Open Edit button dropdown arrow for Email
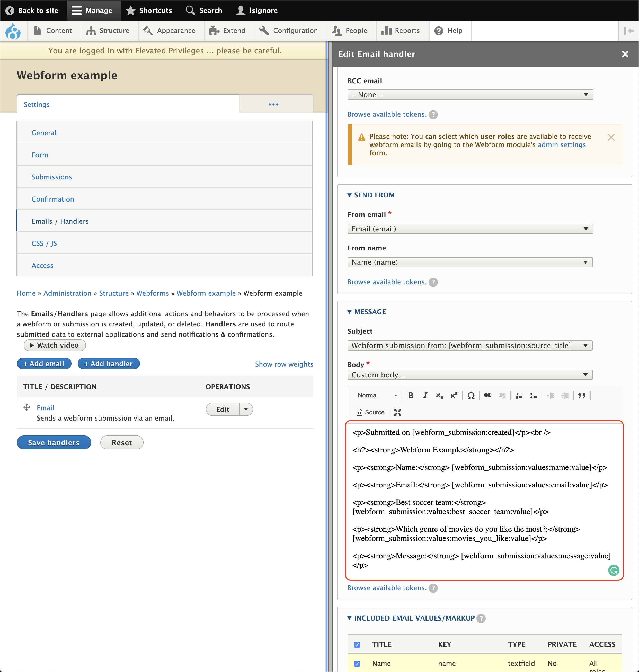This screenshot has width=639, height=672. 246,409
